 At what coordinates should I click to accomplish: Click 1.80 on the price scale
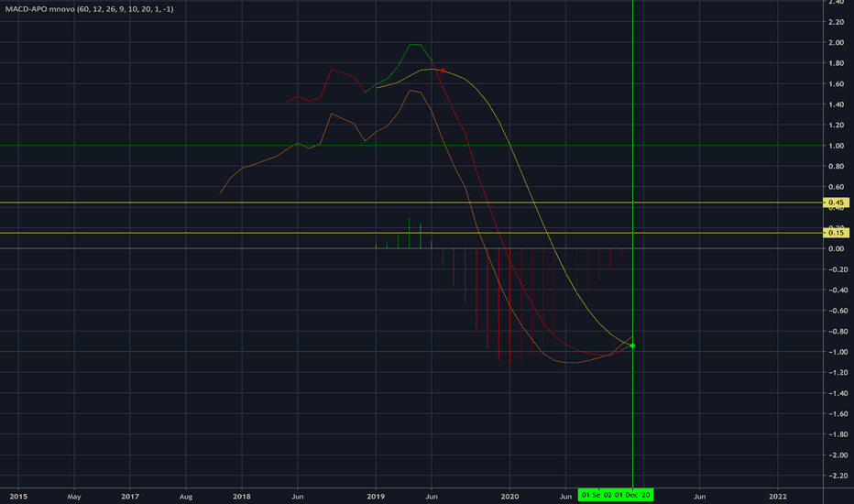pos(836,63)
